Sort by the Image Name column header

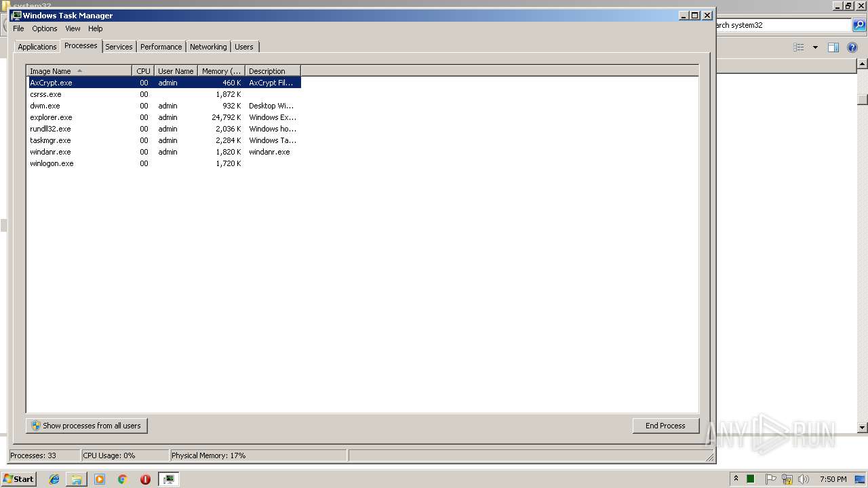(x=79, y=71)
